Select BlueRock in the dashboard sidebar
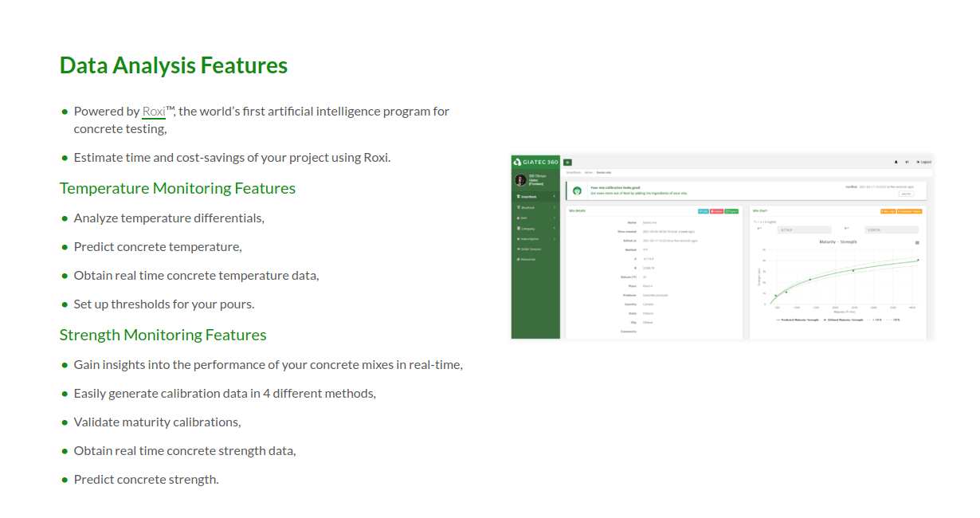980x518 pixels. [x=535, y=207]
